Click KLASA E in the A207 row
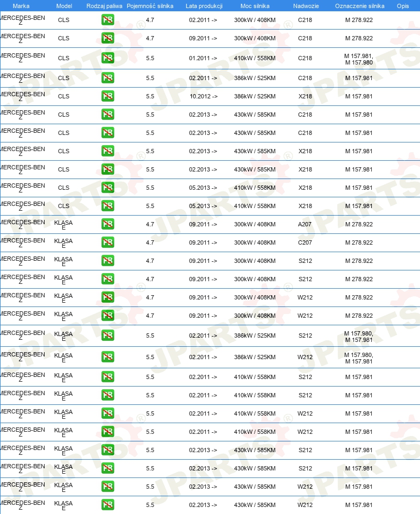420x514 pixels. click(63, 225)
